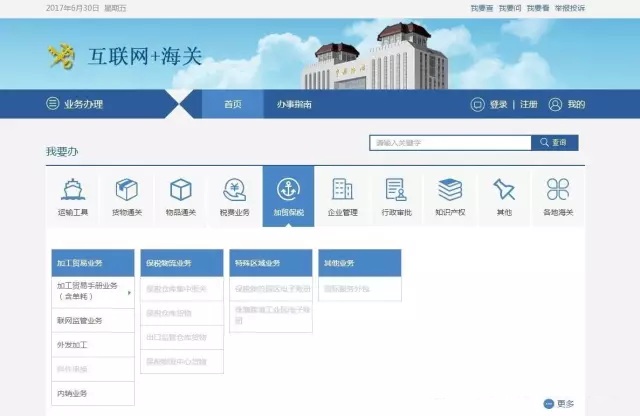
Task: Switch to the 首页 tab
Action: point(233,104)
